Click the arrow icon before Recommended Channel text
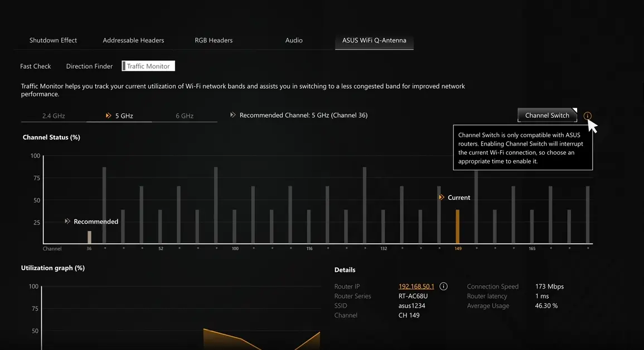This screenshot has height=350, width=644. coord(233,115)
